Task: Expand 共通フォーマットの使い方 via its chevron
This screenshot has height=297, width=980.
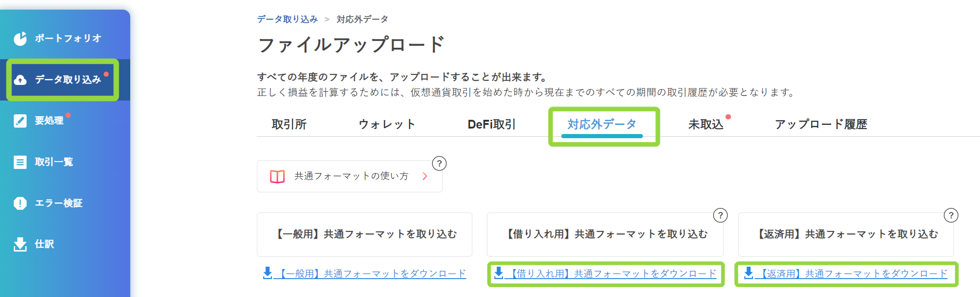Action: pos(425,176)
